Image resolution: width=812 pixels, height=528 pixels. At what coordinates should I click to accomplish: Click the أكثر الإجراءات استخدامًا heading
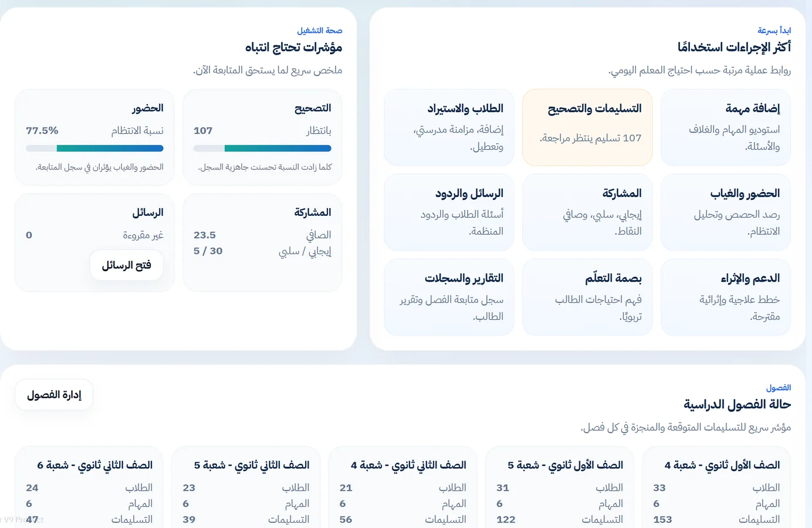point(734,47)
